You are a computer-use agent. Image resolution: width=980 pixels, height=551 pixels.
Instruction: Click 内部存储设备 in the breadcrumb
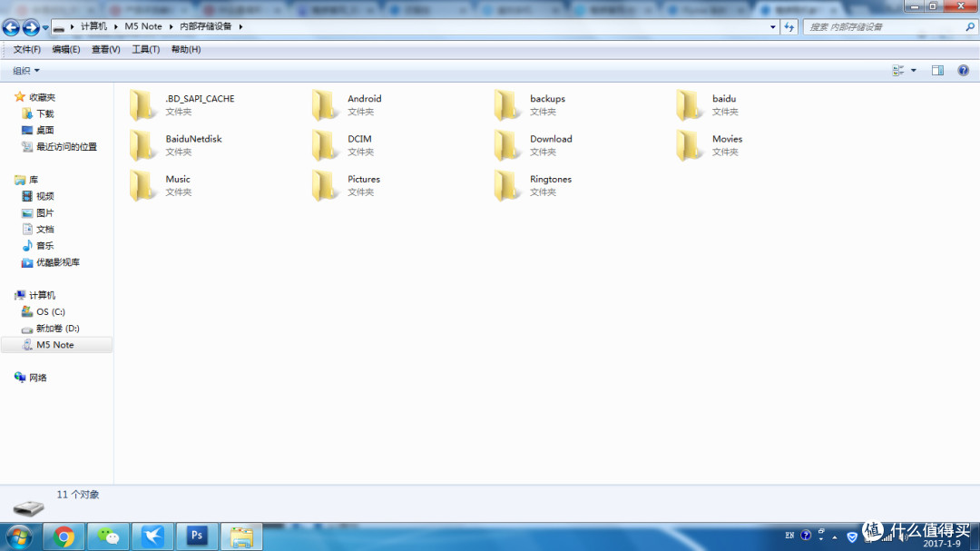click(206, 26)
